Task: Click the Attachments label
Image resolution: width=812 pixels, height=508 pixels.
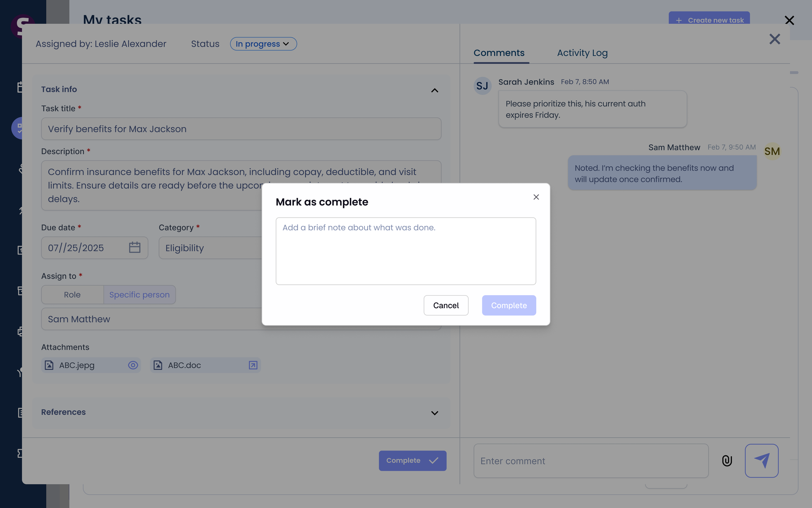Action: 65,347
